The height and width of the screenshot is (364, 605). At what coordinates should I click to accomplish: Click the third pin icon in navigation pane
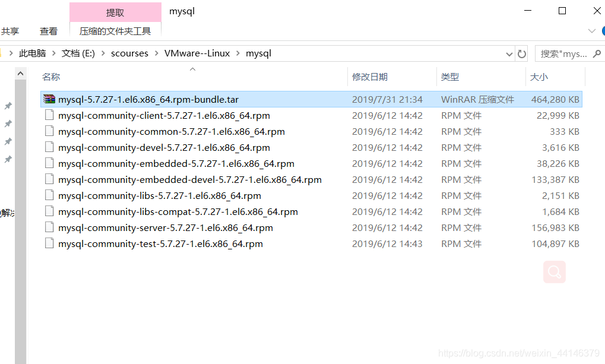[x=8, y=141]
